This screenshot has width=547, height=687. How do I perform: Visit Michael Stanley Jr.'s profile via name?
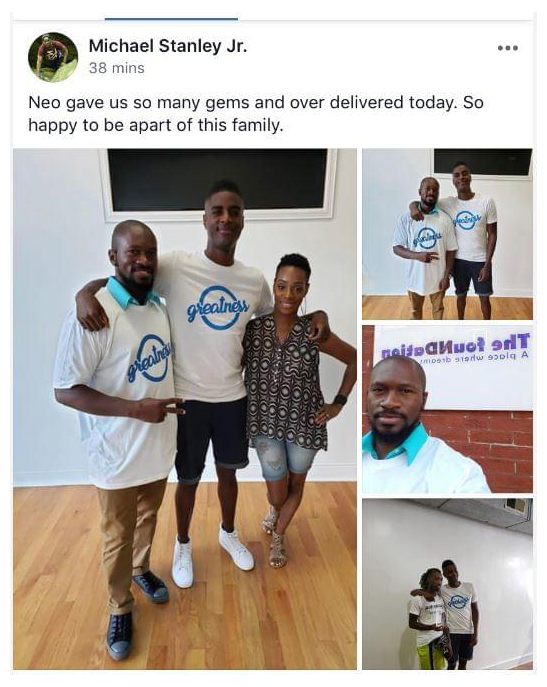click(x=168, y=46)
